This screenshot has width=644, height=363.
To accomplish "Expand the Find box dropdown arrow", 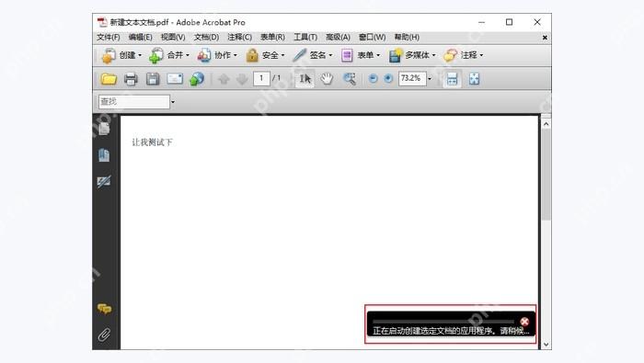I will pos(173,102).
